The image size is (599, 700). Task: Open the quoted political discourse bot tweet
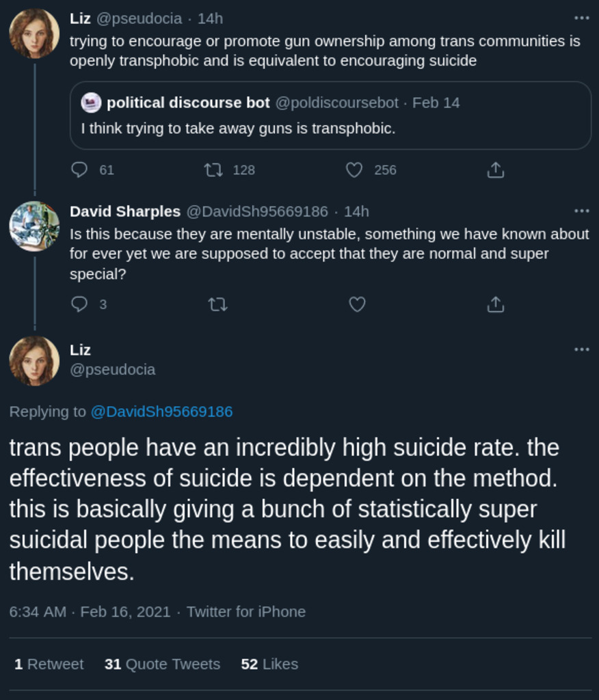[x=330, y=128]
